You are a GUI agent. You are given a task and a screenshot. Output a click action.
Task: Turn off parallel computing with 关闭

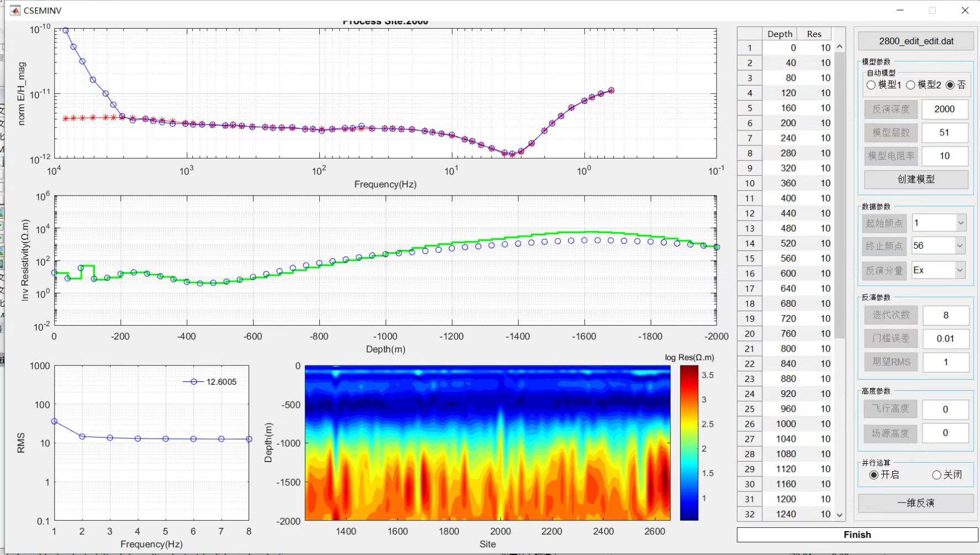(936, 475)
